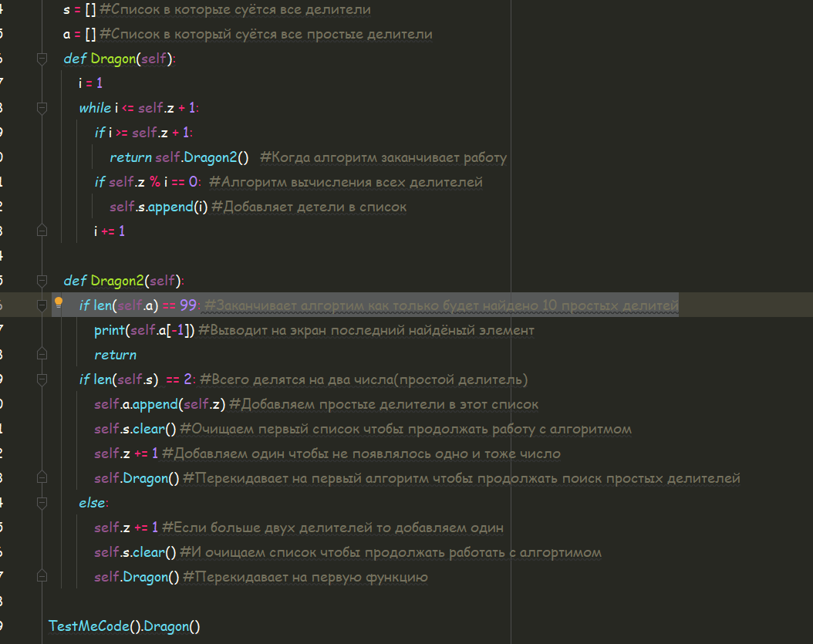Click 'a = []' list declaration
813x644 pixels.
click(x=80, y=34)
